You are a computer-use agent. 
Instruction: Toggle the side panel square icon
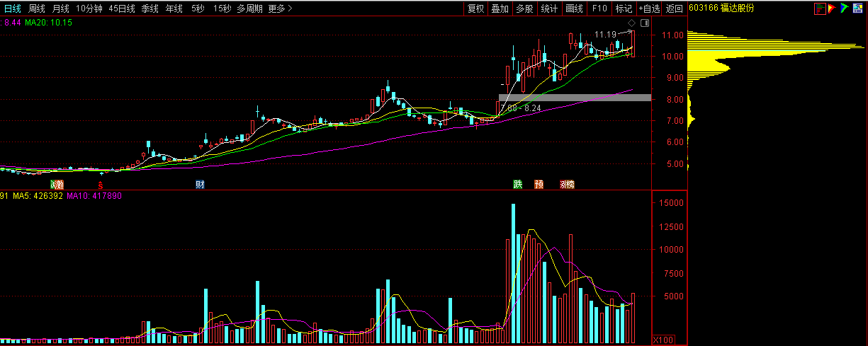[643, 23]
